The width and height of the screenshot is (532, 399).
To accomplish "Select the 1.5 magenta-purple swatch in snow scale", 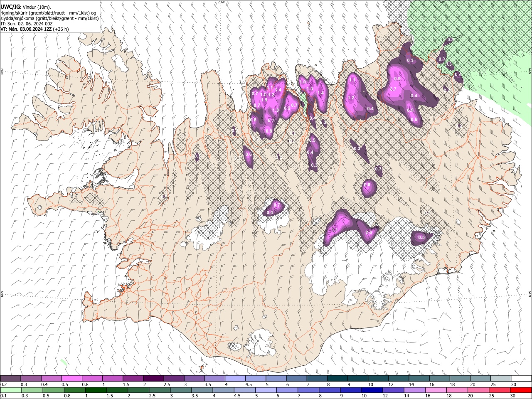I will [x=133, y=379].
